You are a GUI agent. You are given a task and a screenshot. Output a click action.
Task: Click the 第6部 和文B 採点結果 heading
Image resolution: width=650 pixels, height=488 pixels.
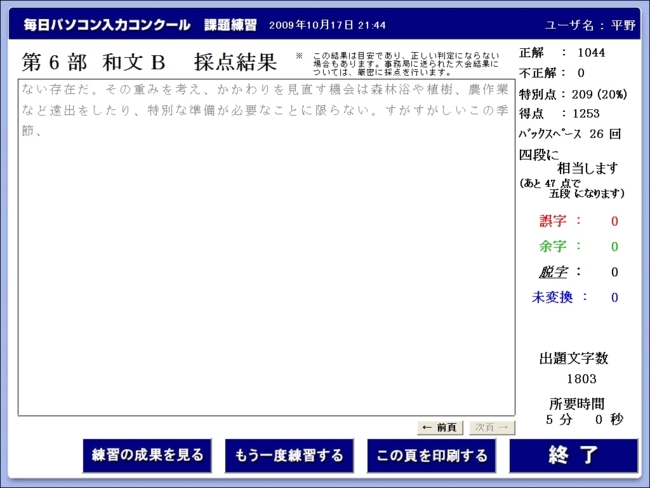point(149,62)
